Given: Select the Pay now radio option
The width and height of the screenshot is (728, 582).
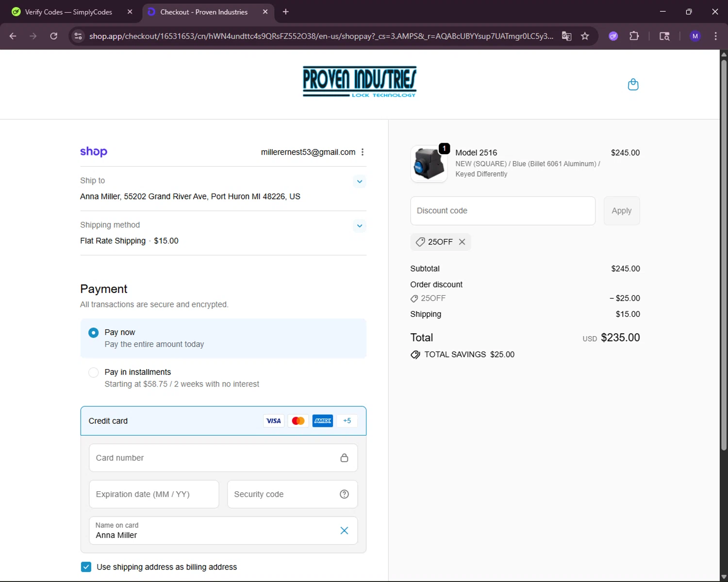Looking at the screenshot, I should click(x=93, y=333).
